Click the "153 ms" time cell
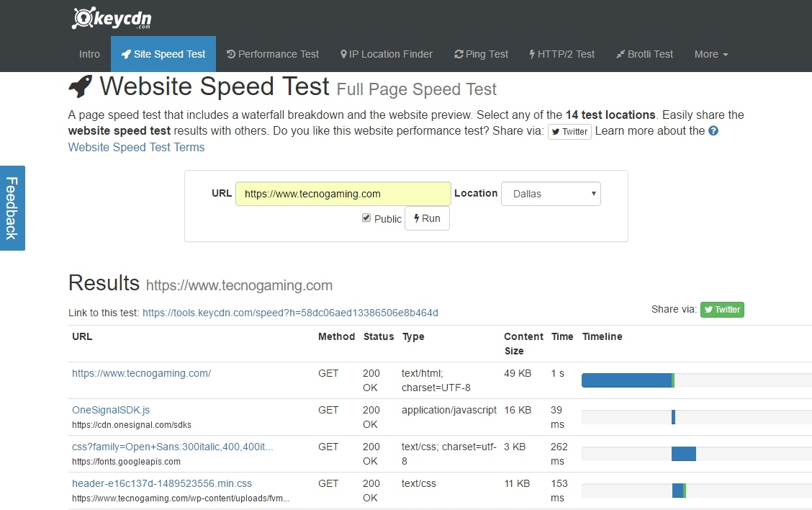 559,491
